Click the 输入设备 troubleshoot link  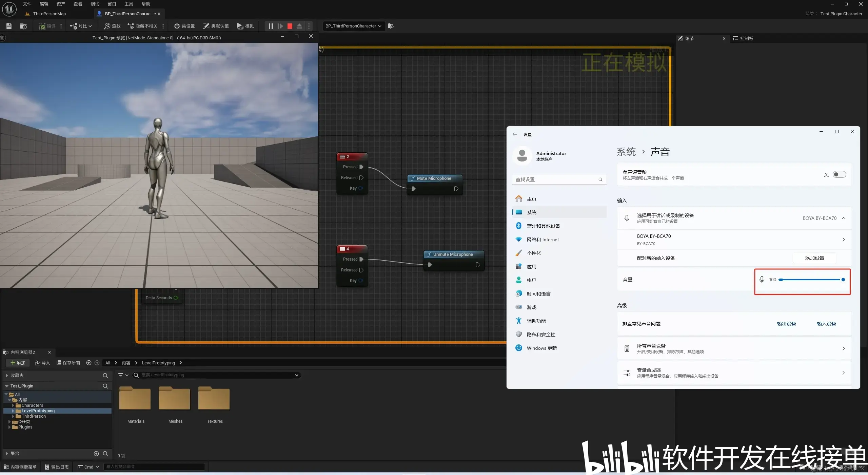coord(826,324)
